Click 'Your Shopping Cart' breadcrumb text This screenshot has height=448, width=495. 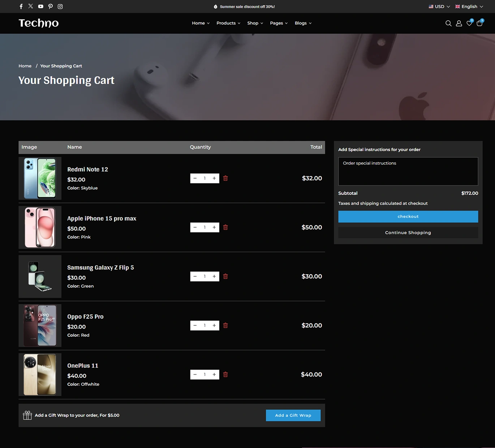click(61, 66)
